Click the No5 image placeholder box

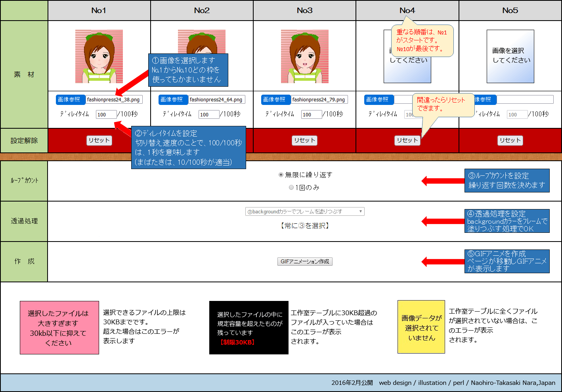click(510, 56)
